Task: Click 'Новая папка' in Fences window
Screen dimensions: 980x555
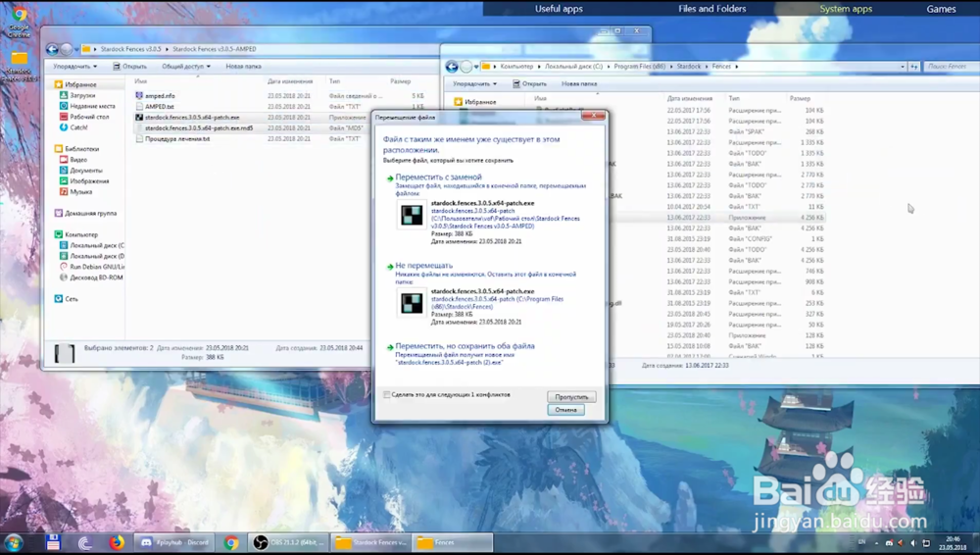Action: [x=579, y=84]
